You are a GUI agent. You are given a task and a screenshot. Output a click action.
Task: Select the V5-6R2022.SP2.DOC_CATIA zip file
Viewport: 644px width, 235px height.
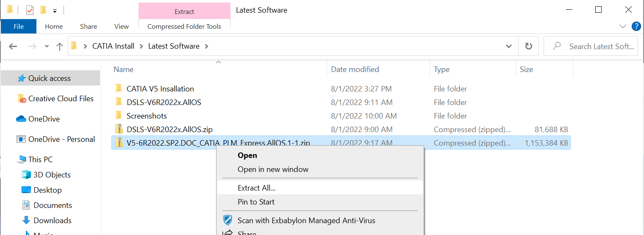coord(341,143)
